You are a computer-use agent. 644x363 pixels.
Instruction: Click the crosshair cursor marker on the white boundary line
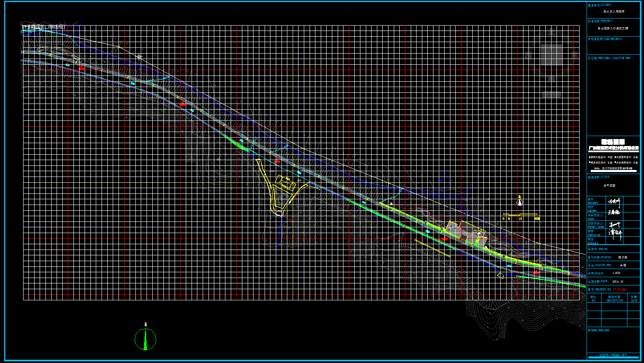[139, 57]
